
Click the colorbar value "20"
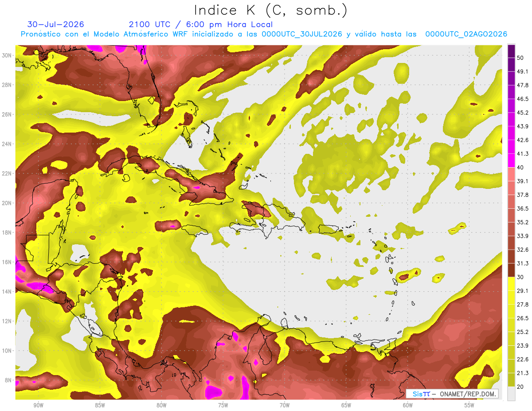(521, 387)
